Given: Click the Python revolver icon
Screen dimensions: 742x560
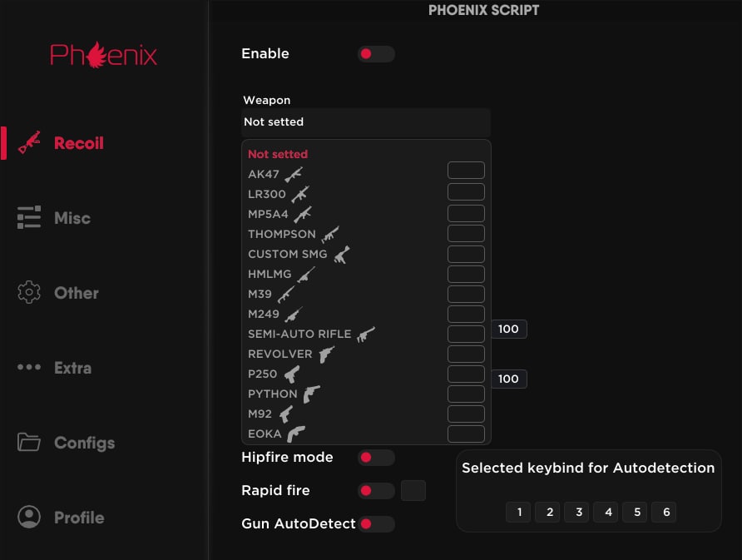Looking at the screenshot, I should 312,394.
